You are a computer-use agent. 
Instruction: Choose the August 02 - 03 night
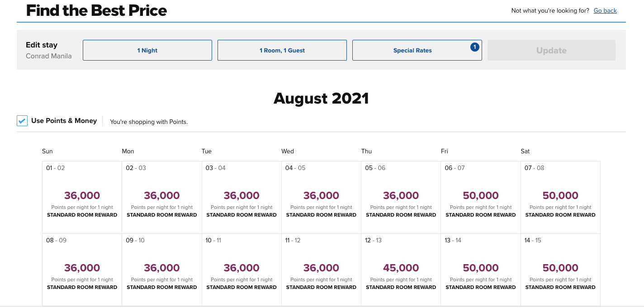click(x=162, y=197)
